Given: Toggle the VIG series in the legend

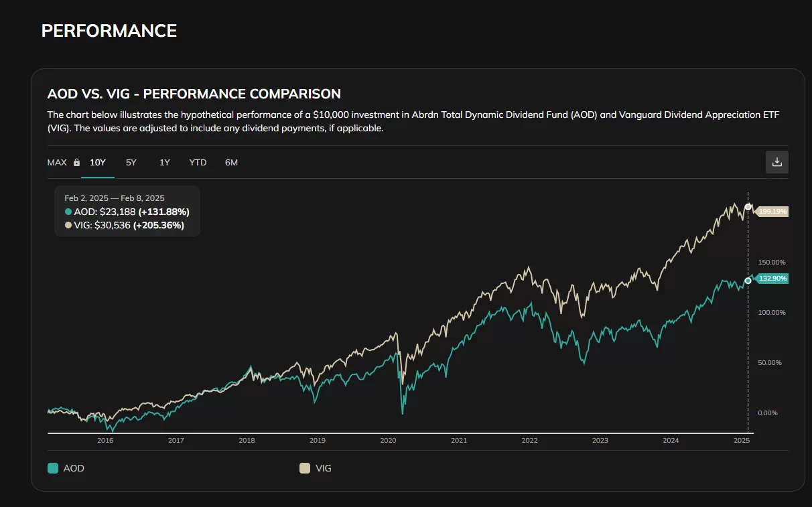Looking at the screenshot, I should click(x=316, y=468).
